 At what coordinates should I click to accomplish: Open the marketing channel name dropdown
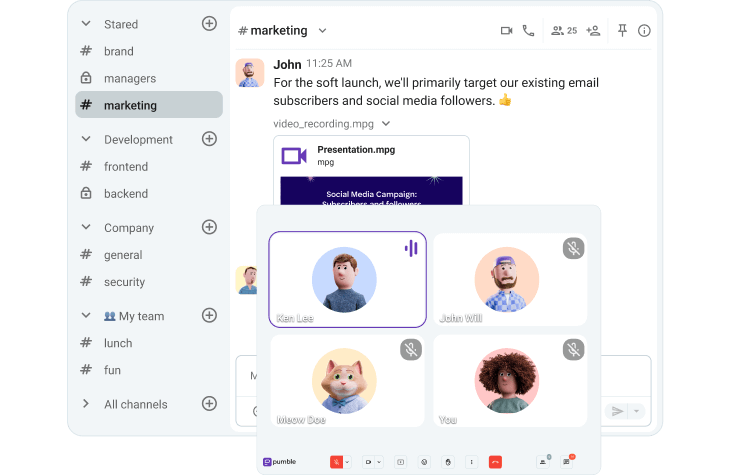click(x=323, y=31)
